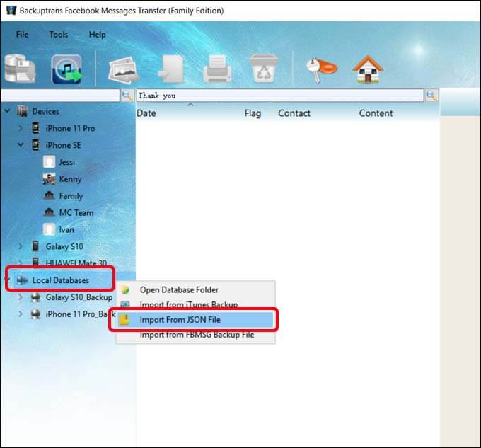Click the music transfer toolbar icon
Image resolution: width=481 pixels, height=448 pixels.
click(66, 69)
